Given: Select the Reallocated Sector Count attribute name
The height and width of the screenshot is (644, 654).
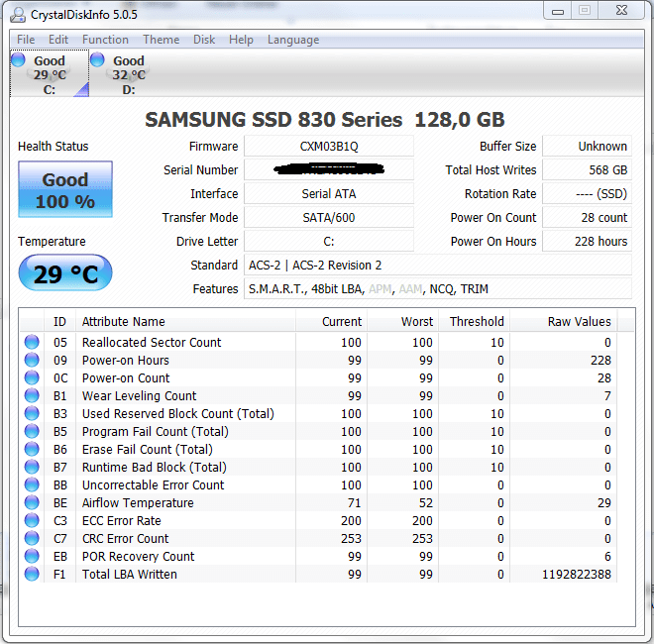Looking at the screenshot, I should pos(152,342).
